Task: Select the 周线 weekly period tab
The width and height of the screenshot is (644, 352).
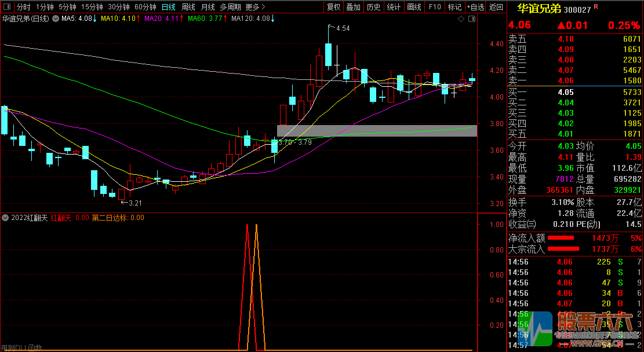Action: tap(188, 7)
